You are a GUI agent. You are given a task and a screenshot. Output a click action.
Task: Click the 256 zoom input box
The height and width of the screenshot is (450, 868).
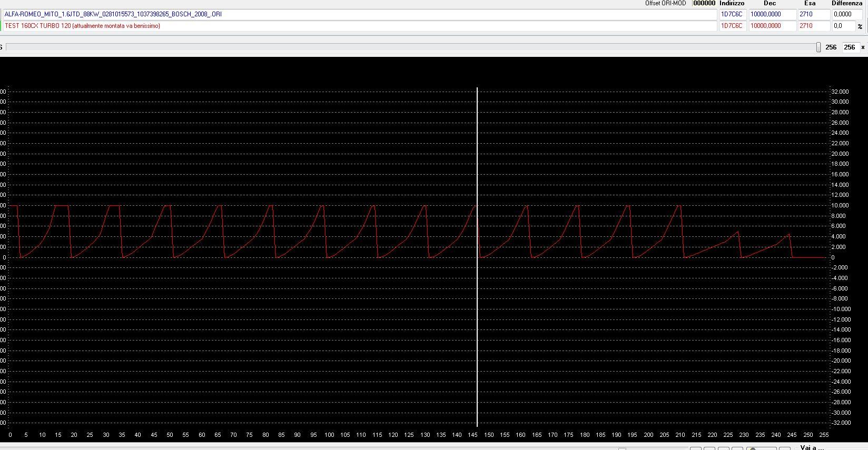coord(849,47)
